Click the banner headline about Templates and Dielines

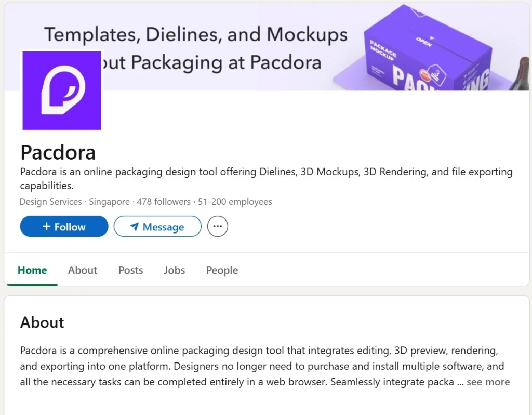[196, 35]
